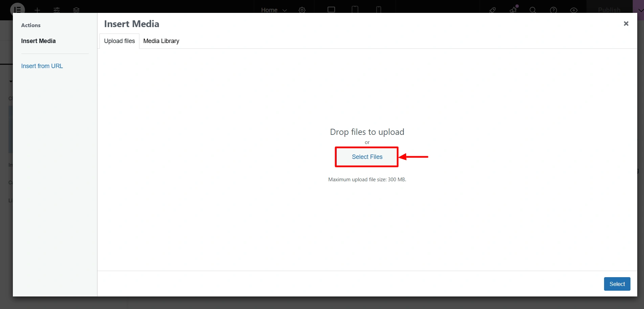Screen dimensions: 644x309
Task: Switch to mobile view icon
Action: pos(379,10)
